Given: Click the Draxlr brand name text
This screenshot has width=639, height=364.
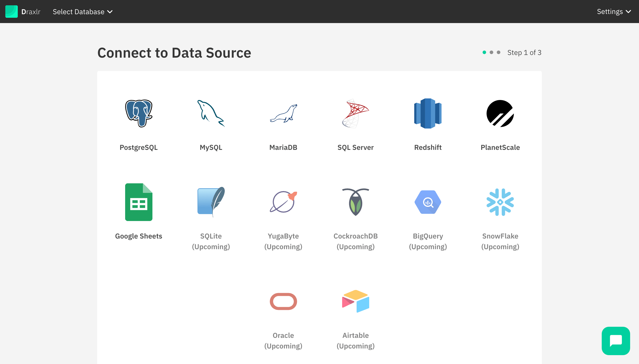Looking at the screenshot, I should tap(31, 12).
